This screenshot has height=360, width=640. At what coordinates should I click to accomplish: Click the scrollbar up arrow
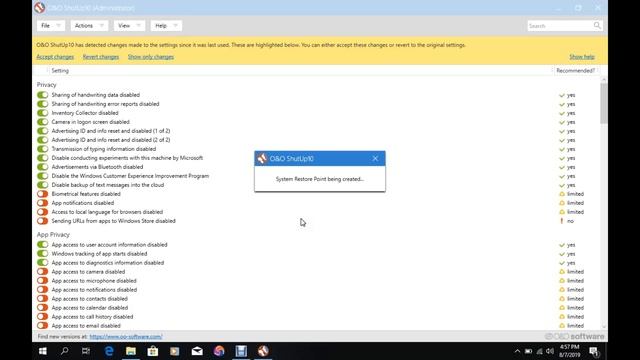[604, 79]
